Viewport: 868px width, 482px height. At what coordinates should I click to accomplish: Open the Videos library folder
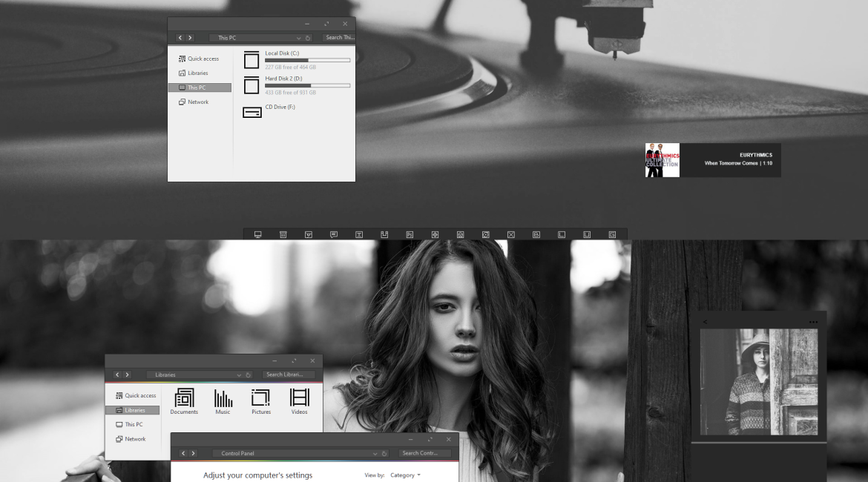300,400
